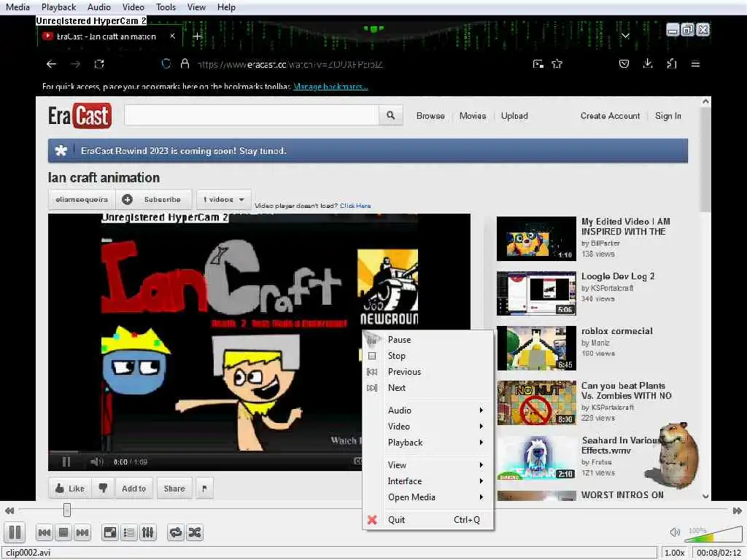The height and width of the screenshot is (560, 747).
Task: Open the Media menu
Action: [18, 7]
